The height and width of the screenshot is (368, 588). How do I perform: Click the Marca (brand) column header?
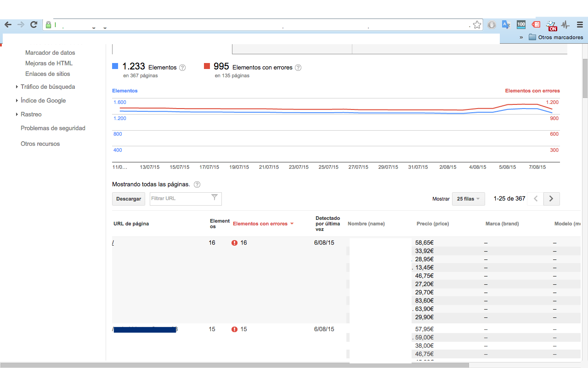502,224
